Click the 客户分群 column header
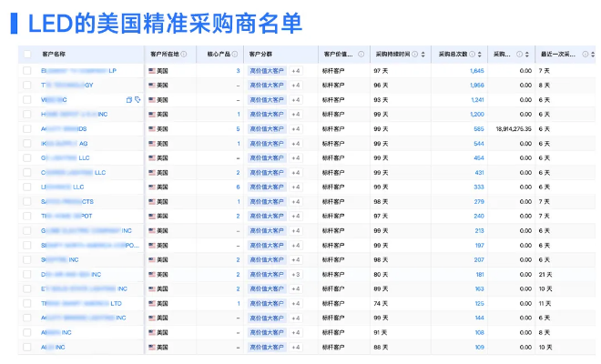This screenshot has width=601, height=364. 261,54
